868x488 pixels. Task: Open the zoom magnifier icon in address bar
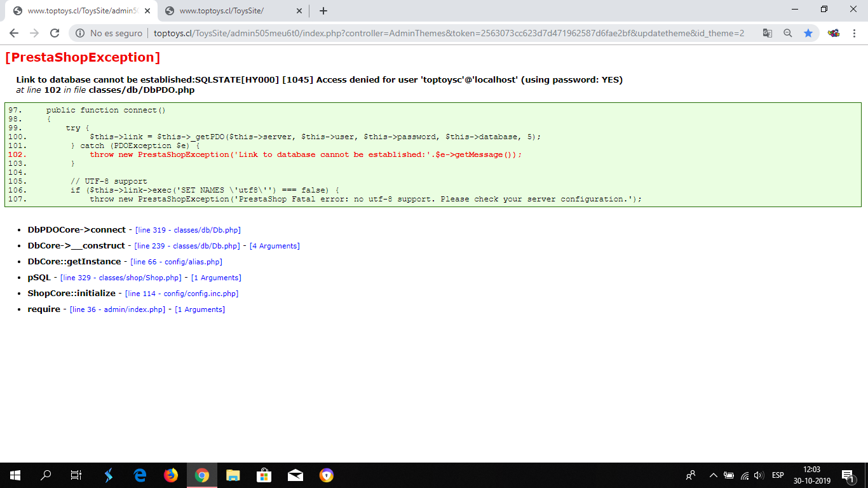point(788,33)
